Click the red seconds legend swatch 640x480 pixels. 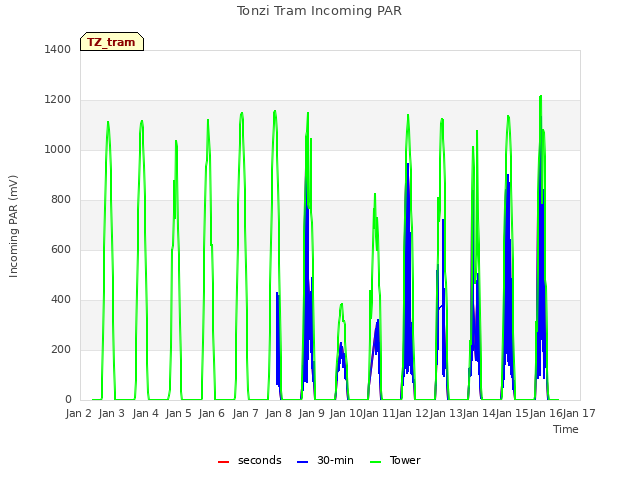pyautogui.click(x=223, y=462)
